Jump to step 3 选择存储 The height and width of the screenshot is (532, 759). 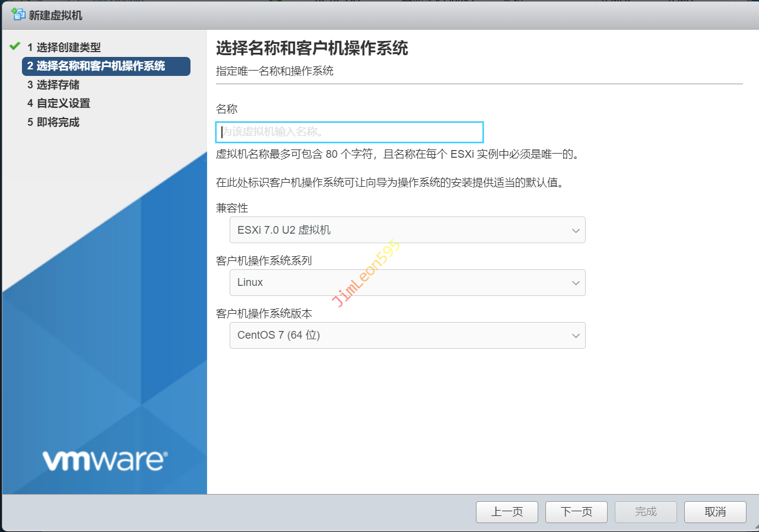53,85
